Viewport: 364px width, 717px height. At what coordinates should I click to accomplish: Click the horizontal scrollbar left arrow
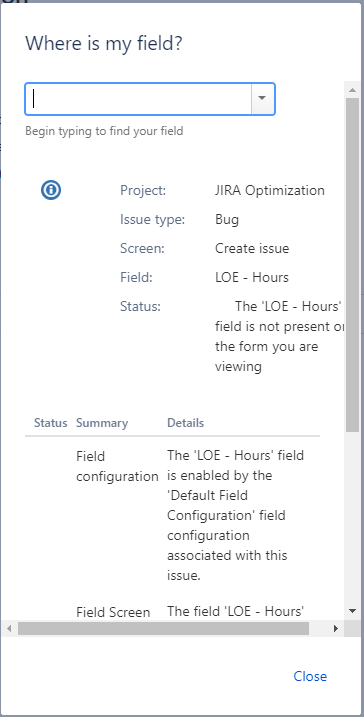coord(9,628)
